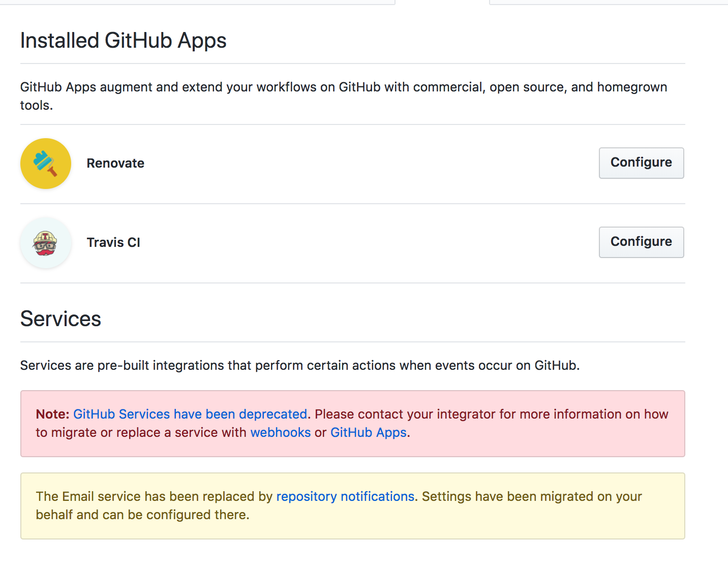The height and width of the screenshot is (572, 728).
Task: Open the GitHub Apps link in the note
Action: coord(369,432)
